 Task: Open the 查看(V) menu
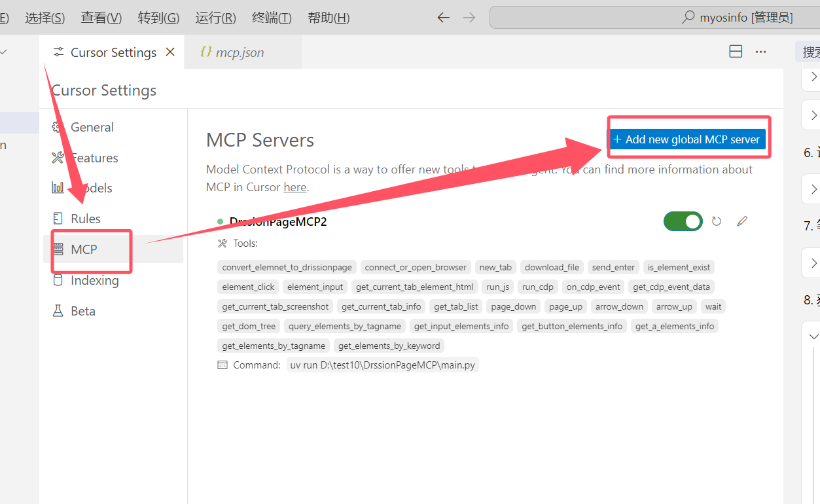[101, 18]
